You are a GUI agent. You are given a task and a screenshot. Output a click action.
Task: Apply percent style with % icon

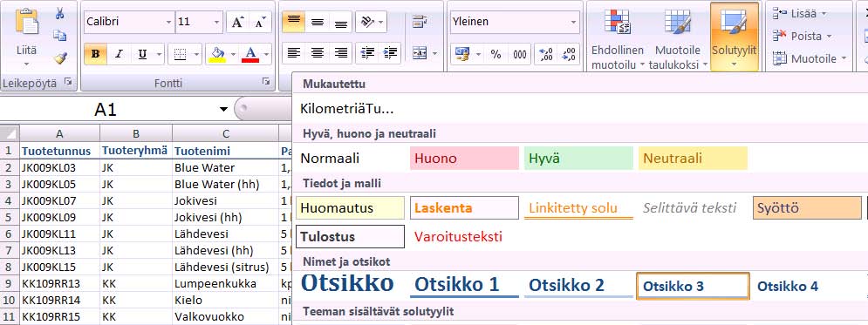pos(496,54)
